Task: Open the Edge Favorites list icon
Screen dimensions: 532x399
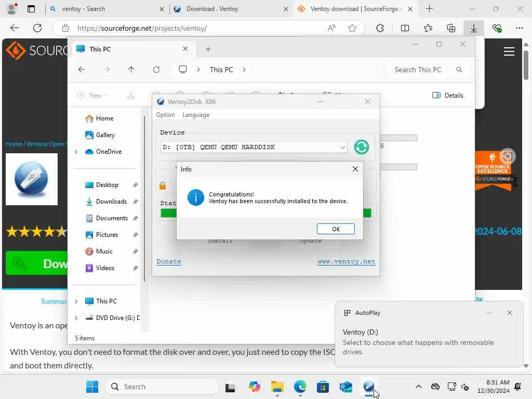Action: coord(428,28)
